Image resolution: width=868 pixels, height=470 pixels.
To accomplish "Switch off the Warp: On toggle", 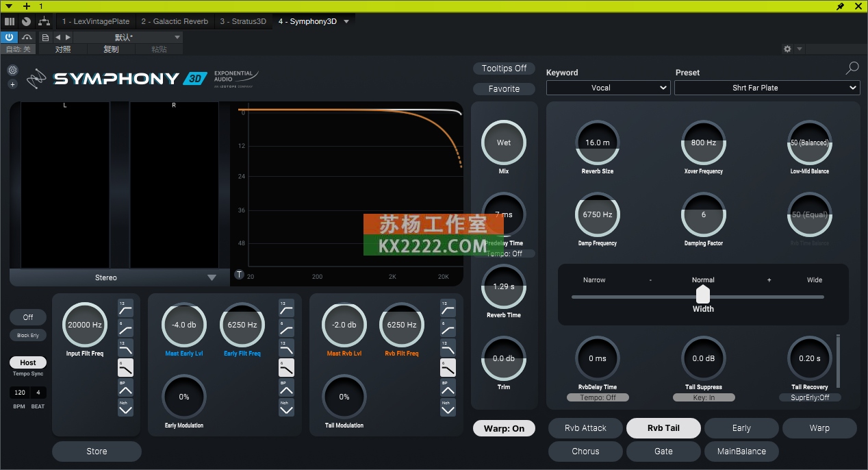I will (505, 428).
